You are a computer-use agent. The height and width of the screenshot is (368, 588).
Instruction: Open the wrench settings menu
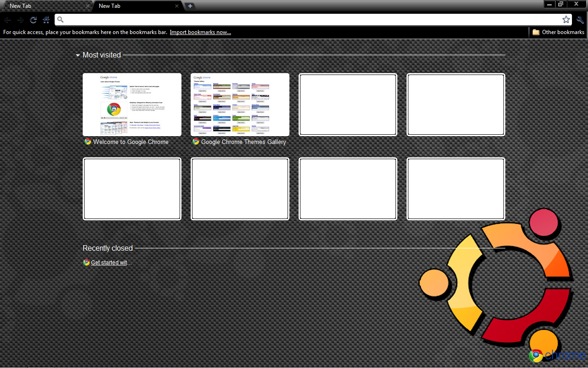580,19
